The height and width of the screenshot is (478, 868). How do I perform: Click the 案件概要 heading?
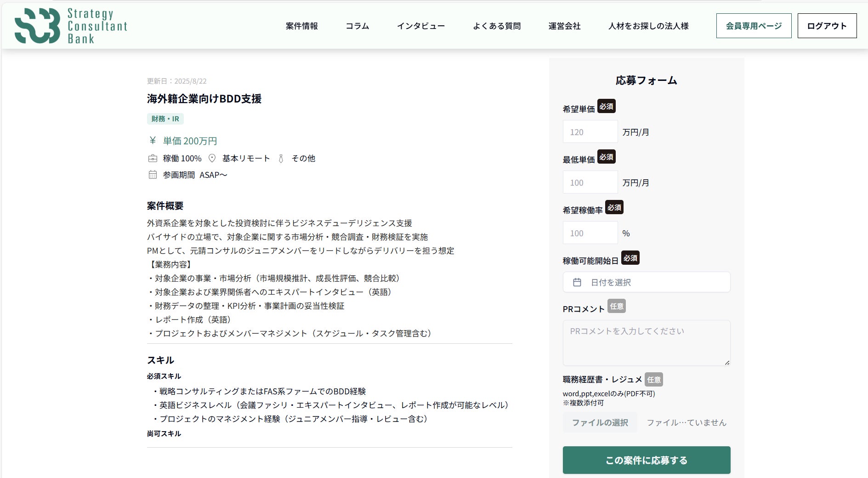[165, 206]
